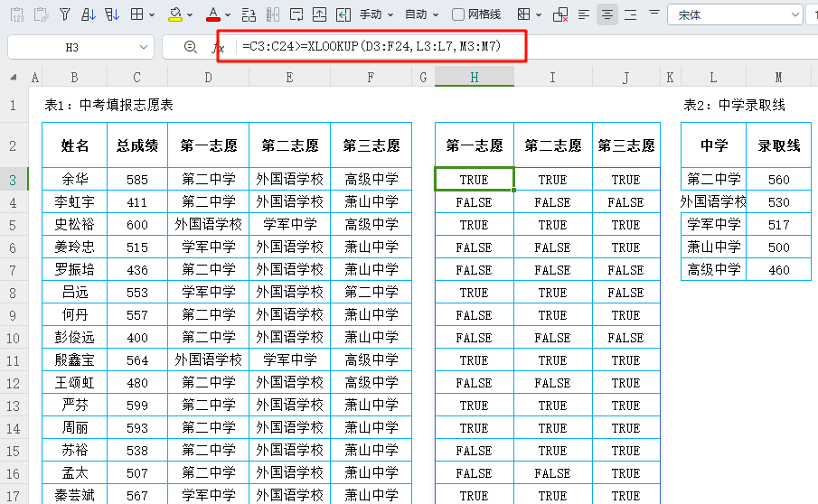The width and height of the screenshot is (818, 504).
Task: Click the 姓名 header cell
Action: [x=75, y=145]
